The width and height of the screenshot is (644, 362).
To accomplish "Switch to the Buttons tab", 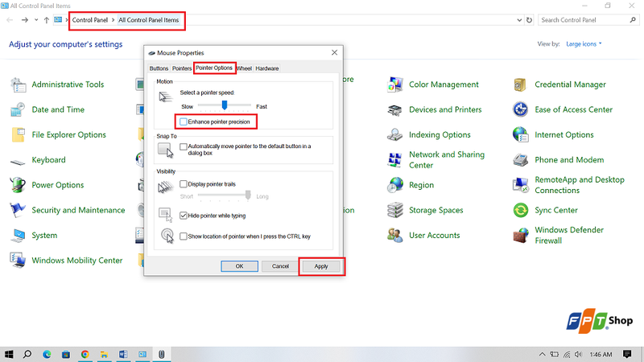I will 159,68.
